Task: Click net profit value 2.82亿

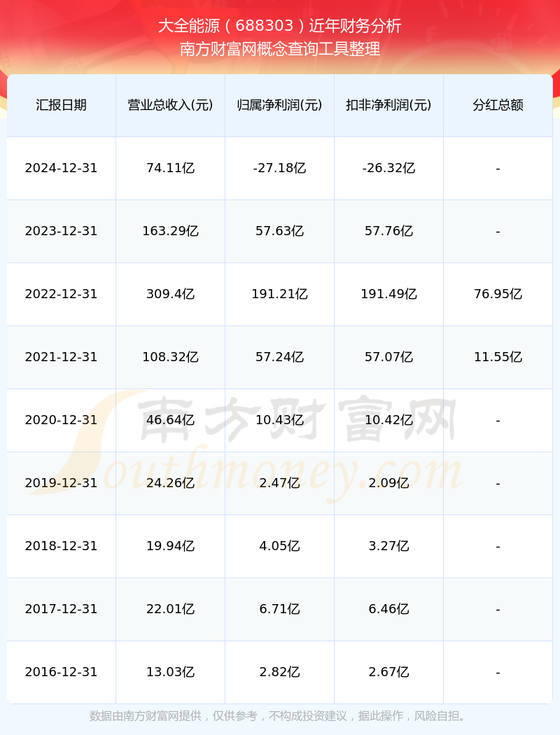Action: pyautogui.click(x=280, y=672)
